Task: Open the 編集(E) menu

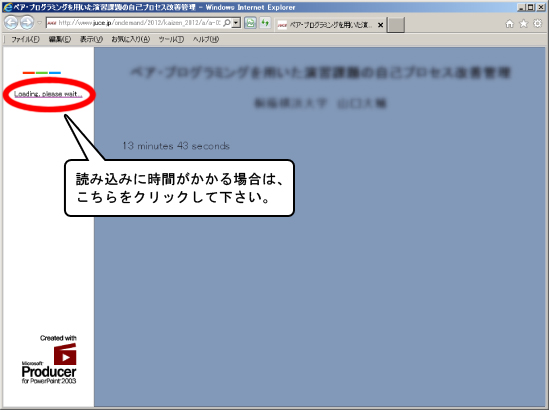Action: tap(60, 39)
